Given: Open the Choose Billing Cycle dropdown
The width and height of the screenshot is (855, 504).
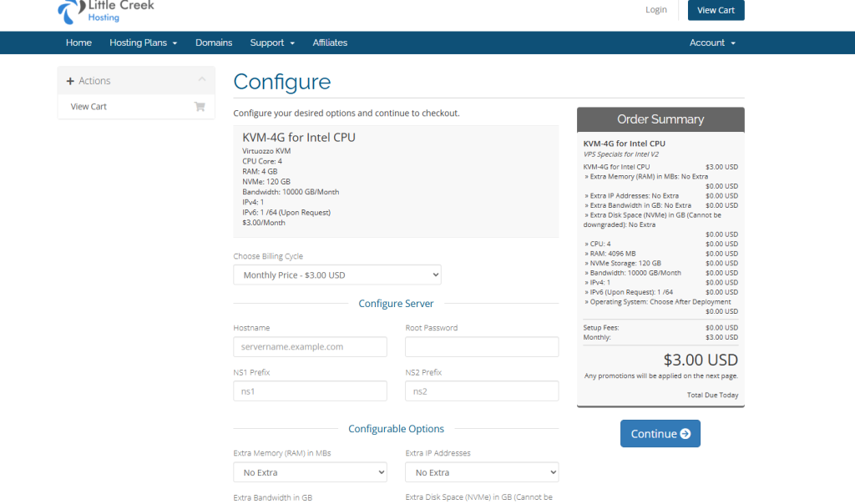Looking at the screenshot, I should [337, 275].
